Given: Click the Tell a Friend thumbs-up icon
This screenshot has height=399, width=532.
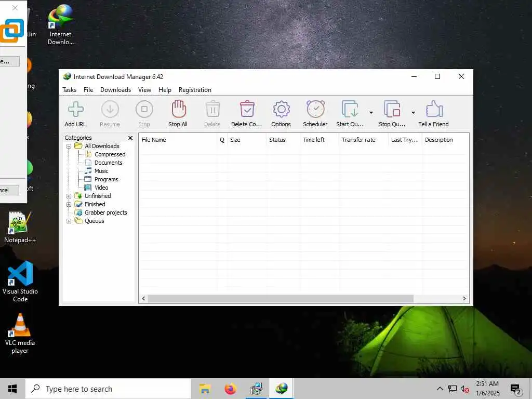Looking at the screenshot, I should coord(434,109).
